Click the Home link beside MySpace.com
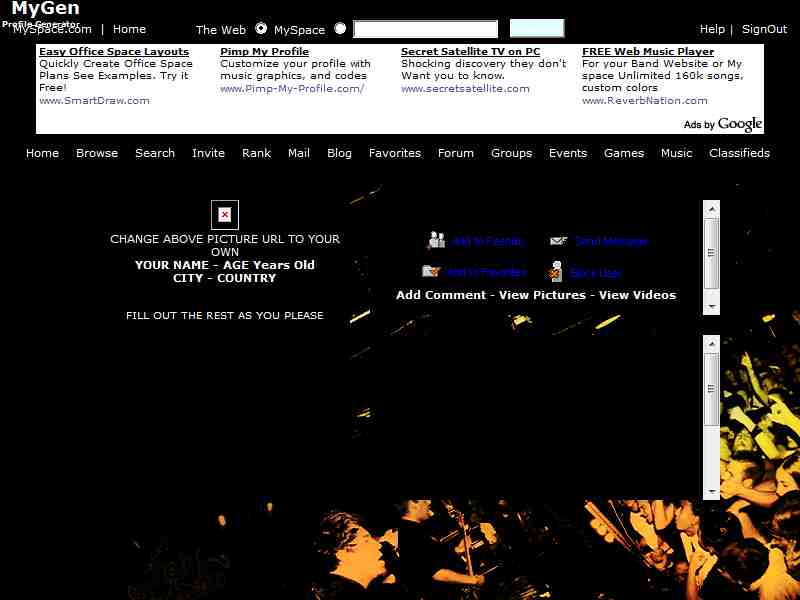Screen dimensions: 800x600 tap(129, 29)
